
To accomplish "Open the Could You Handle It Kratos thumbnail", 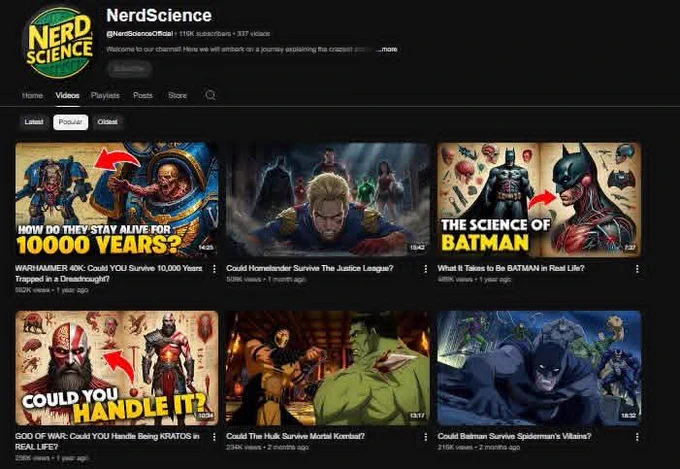I will 117,368.
